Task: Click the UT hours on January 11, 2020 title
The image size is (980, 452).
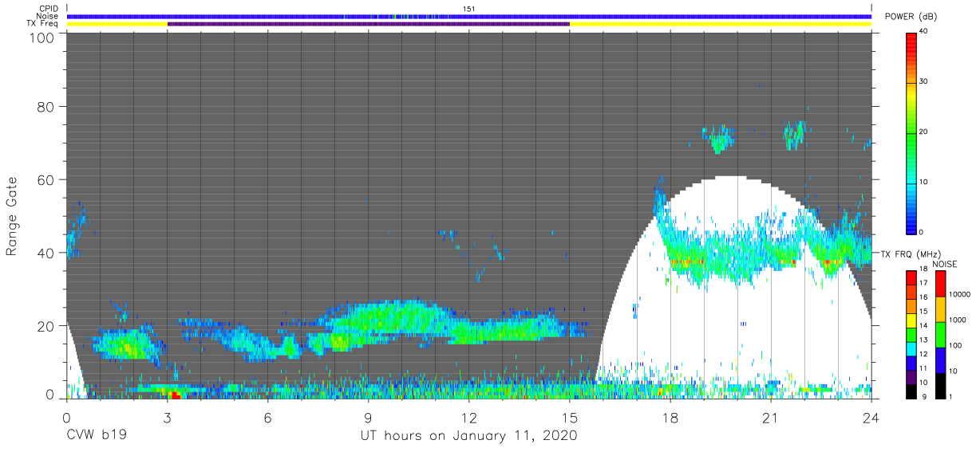Action: pyautogui.click(x=469, y=437)
